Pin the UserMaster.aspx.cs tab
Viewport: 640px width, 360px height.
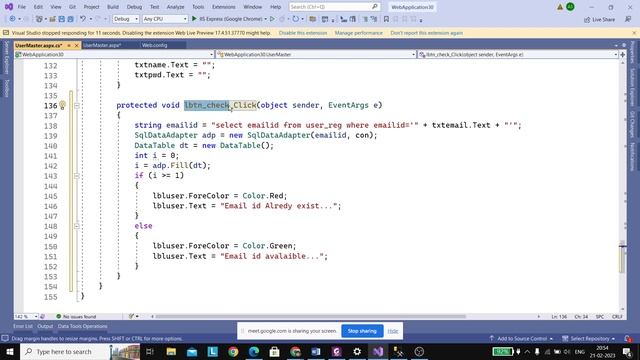[x=69, y=45]
